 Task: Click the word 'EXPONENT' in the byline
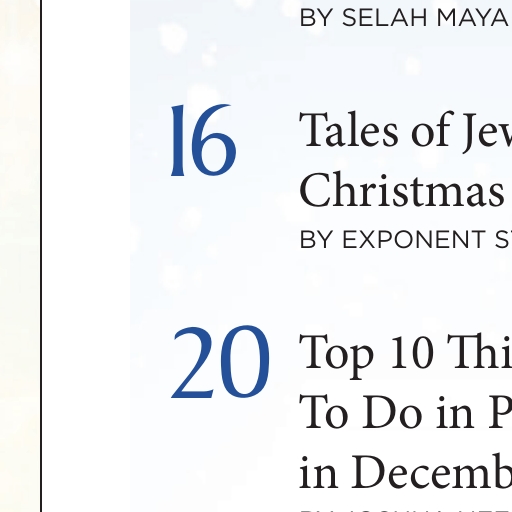[414, 239]
